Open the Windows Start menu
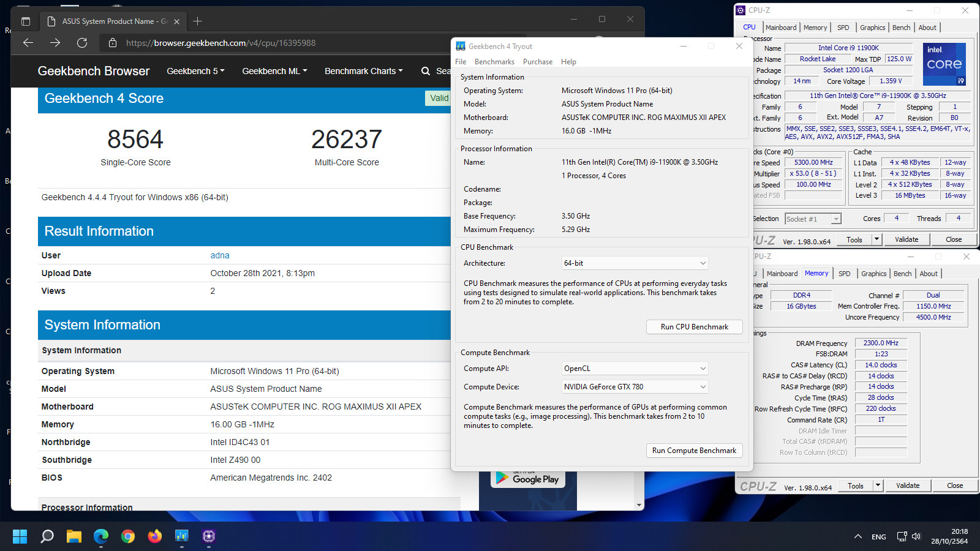 pos(20,536)
